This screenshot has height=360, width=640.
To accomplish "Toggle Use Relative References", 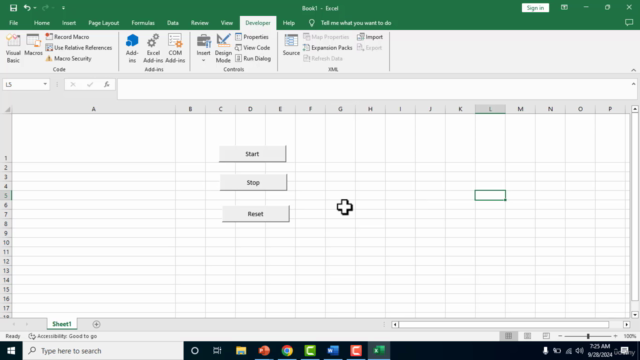I will (x=79, y=48).
